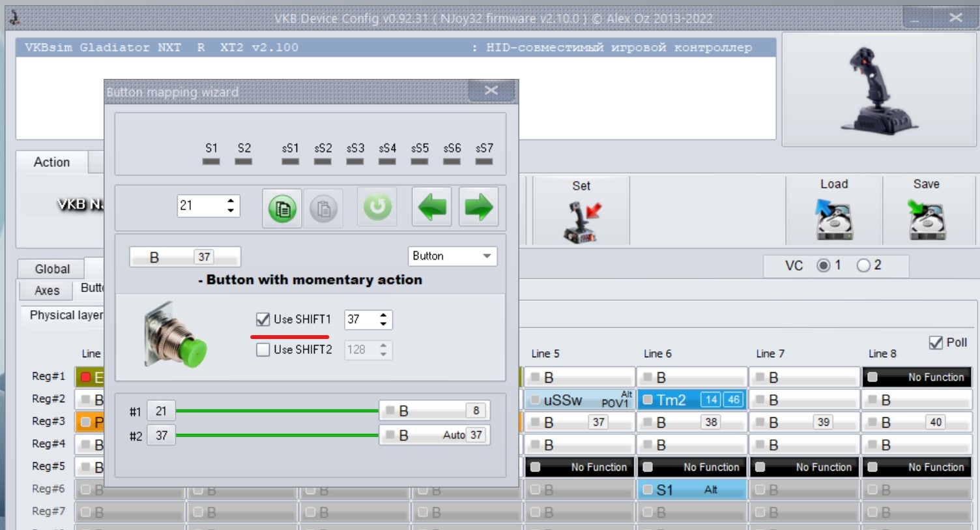This screenshot has width=980, height=530.
Task: Toggle the Poll checkbox
Action: pos(936,343)
